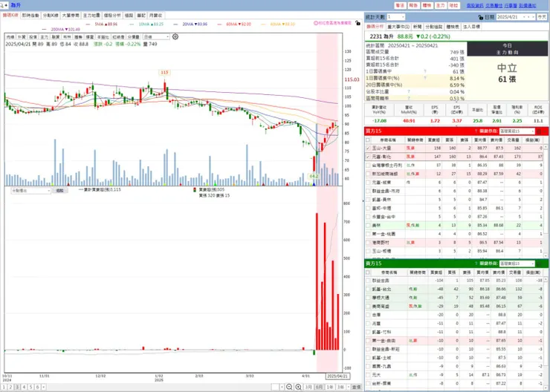Switch to the 重大事件(1) tab
This screenshot has width=550, height=392.
(x=398, y=27)
